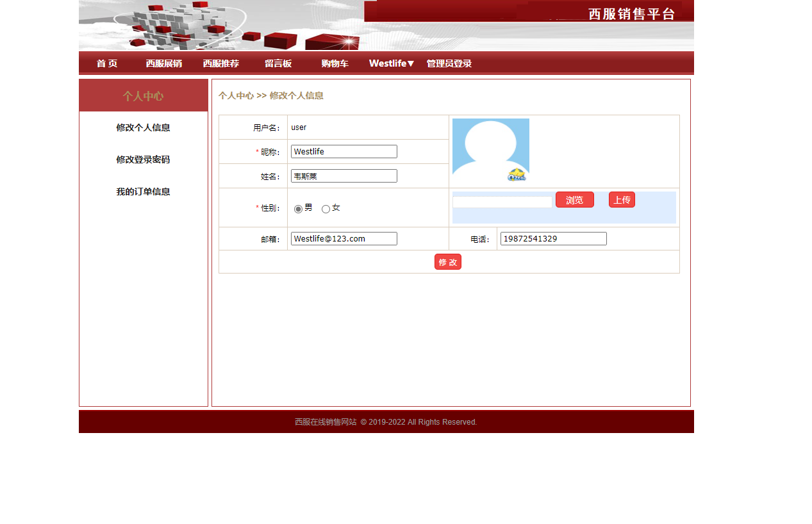Image resolution: width=812 pixels, height=524 pixels.
Task: Open the 西服推荐 page
Action: click(220, 63)
